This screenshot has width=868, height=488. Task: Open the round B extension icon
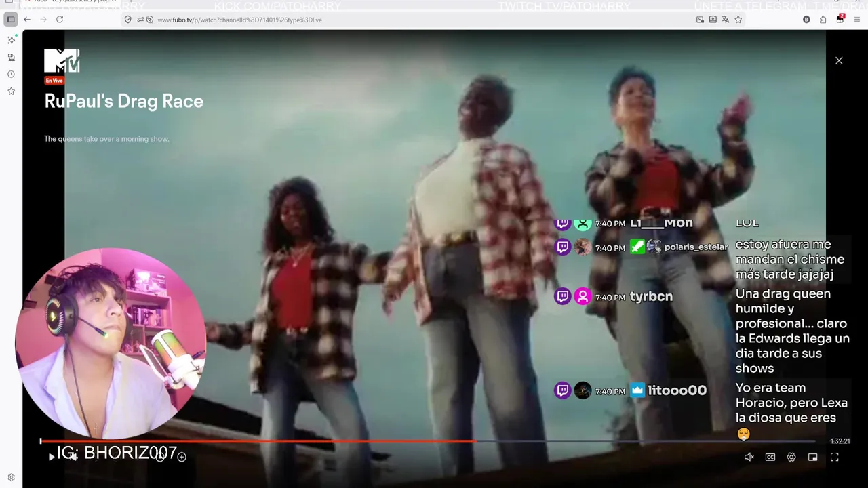[806, 20]
